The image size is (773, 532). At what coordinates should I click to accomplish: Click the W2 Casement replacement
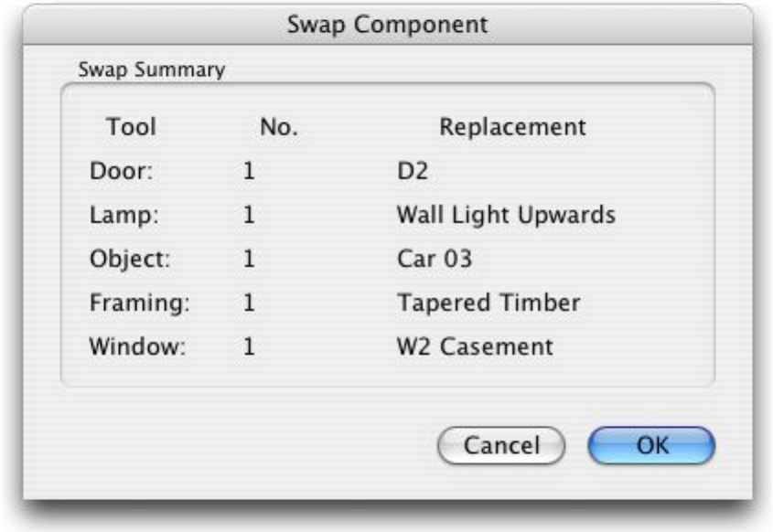point(474,347)
